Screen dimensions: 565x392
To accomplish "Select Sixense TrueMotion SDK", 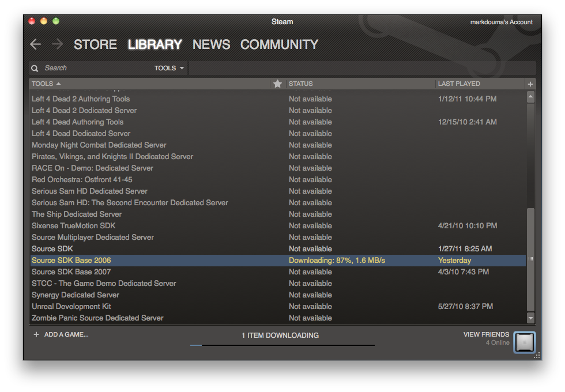I will click(x=278, y=225).
